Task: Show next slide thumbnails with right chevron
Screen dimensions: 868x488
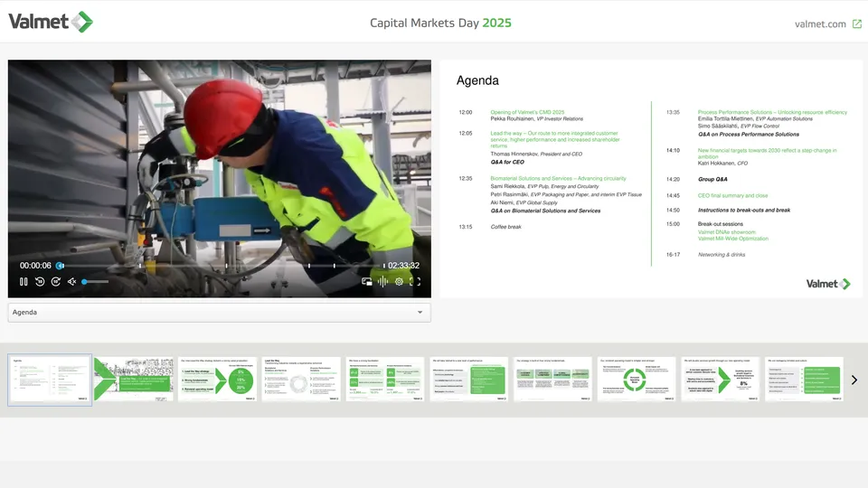Action: [854, 380]
